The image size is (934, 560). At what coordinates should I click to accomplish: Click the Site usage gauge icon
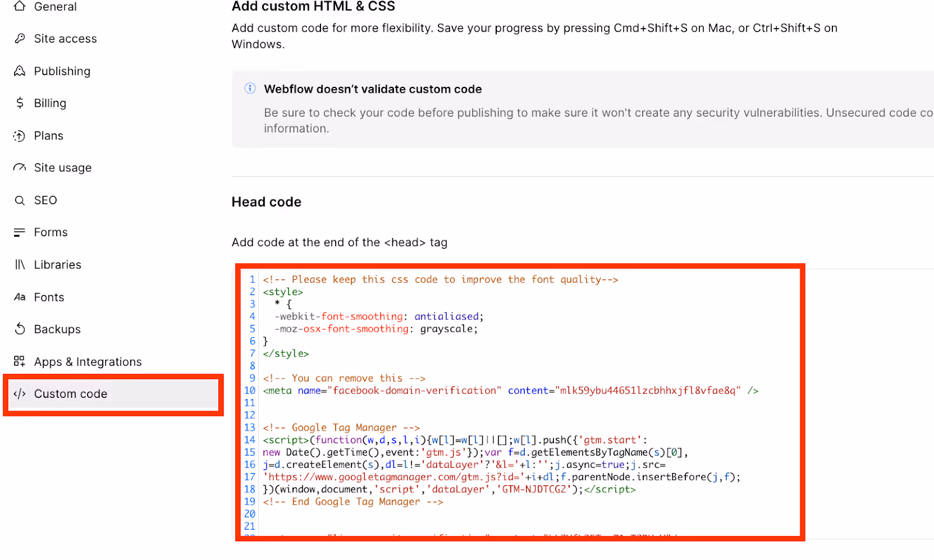tap(20, 168)
